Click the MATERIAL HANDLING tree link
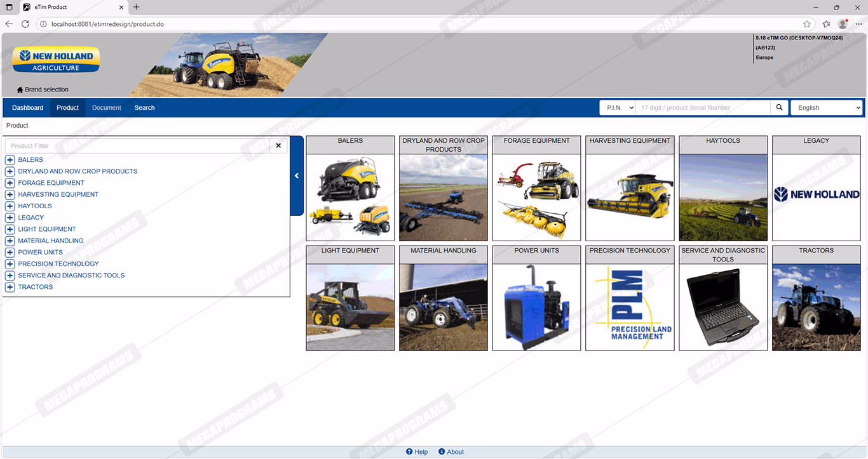The image size is (868, 459). [51, 241]
